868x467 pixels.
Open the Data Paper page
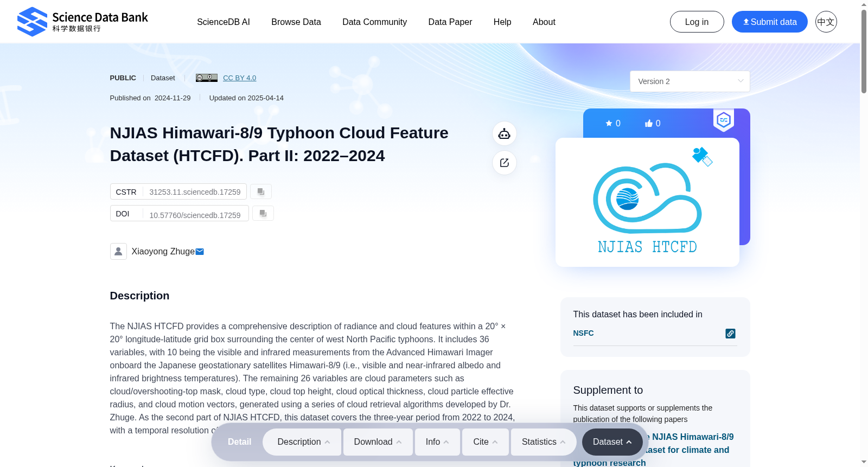click(450, 22)
